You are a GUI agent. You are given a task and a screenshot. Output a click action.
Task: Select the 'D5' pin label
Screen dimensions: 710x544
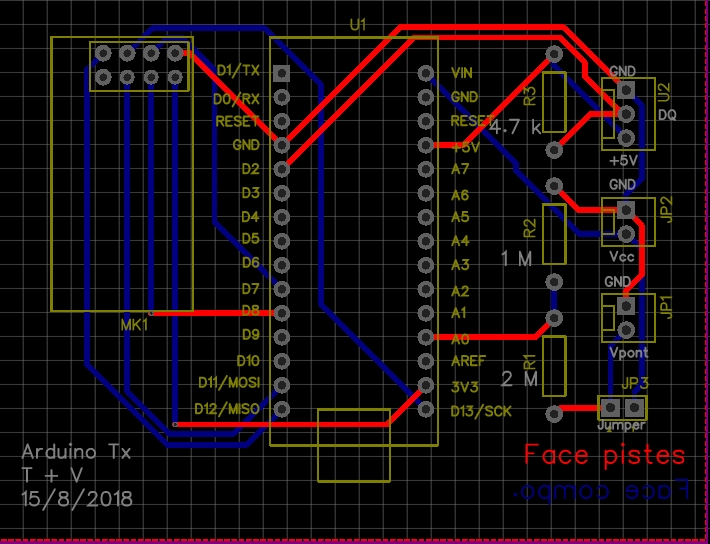pyautogui.click(x=250, y=238)
